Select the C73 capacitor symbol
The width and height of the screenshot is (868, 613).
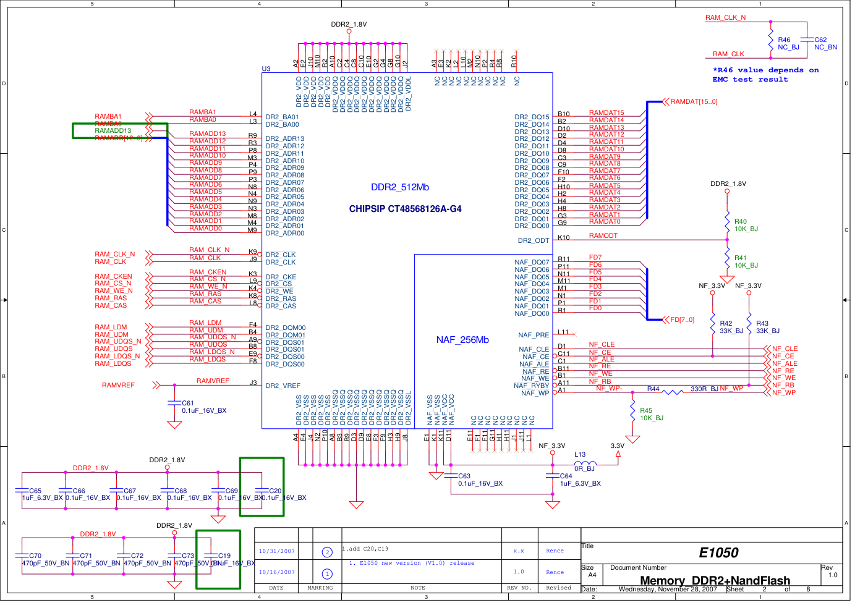174,556
